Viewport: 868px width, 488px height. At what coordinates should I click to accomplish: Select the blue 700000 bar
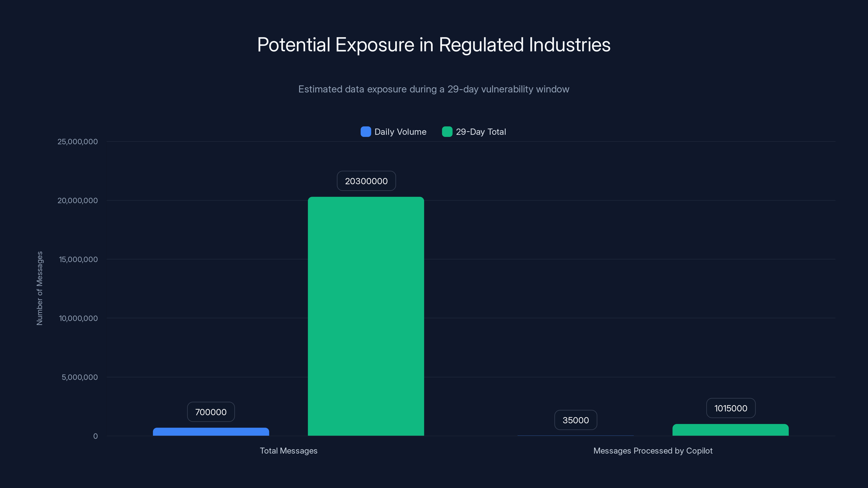[210, 432]
